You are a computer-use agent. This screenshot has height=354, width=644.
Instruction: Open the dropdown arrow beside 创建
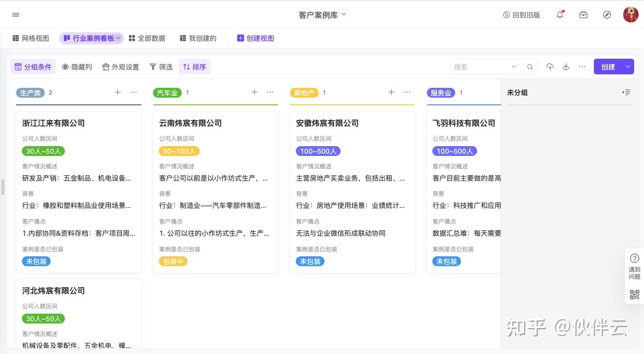628,67
